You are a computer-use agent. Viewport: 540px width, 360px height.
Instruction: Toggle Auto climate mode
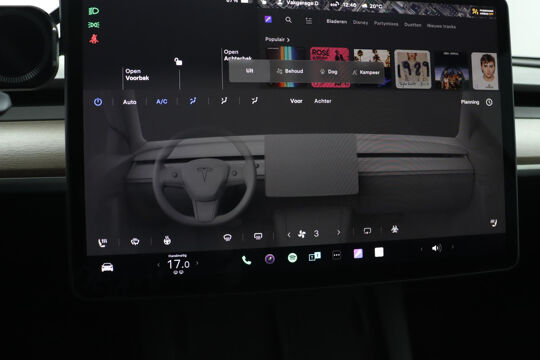(x=129, y=102)
